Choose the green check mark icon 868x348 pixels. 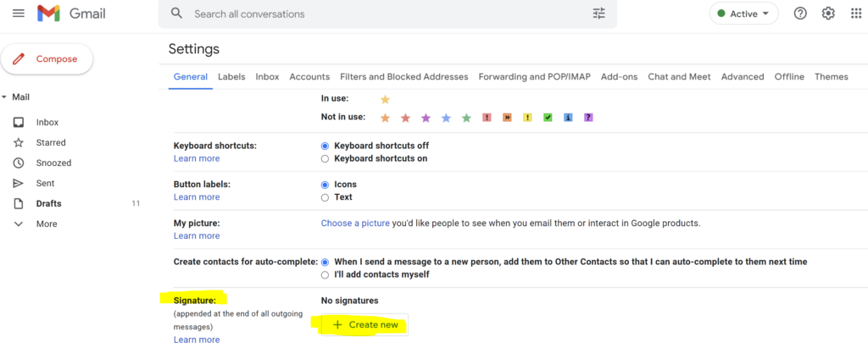pyautogui.click(x=548, y=118)
